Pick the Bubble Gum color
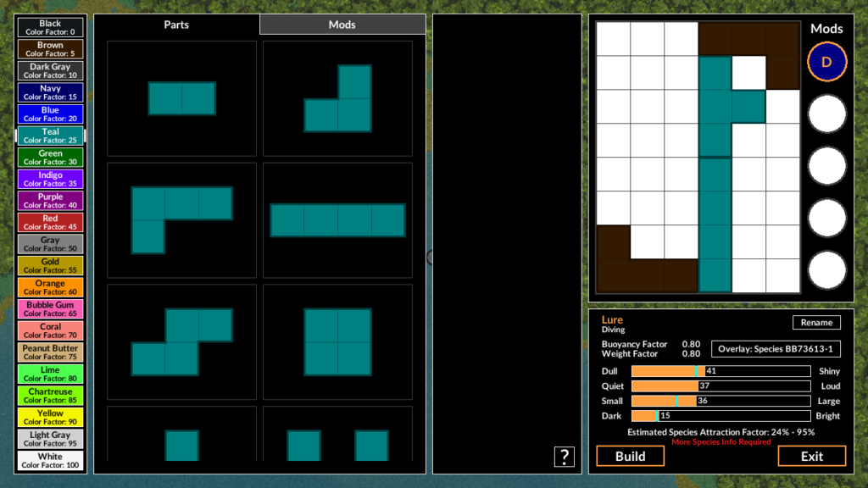 click(51, 309)
